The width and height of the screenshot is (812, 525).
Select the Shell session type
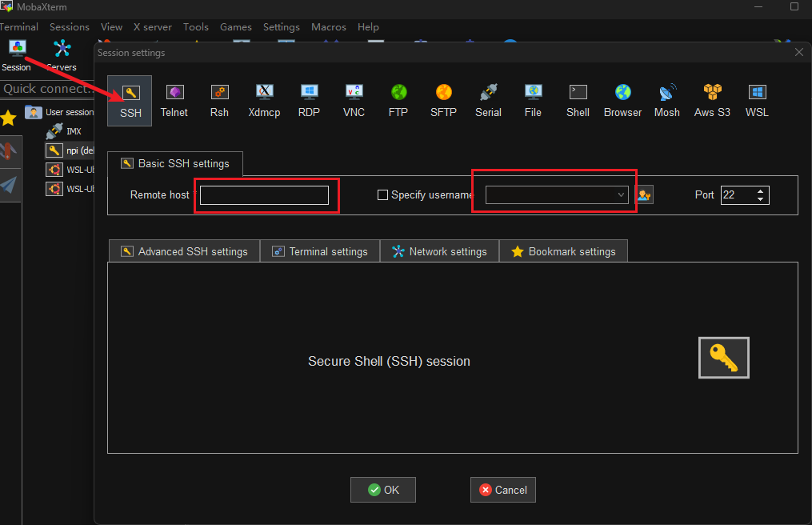578,101
